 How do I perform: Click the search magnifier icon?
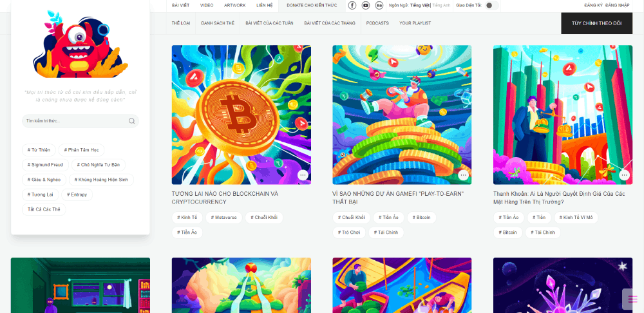pos(131,121)
